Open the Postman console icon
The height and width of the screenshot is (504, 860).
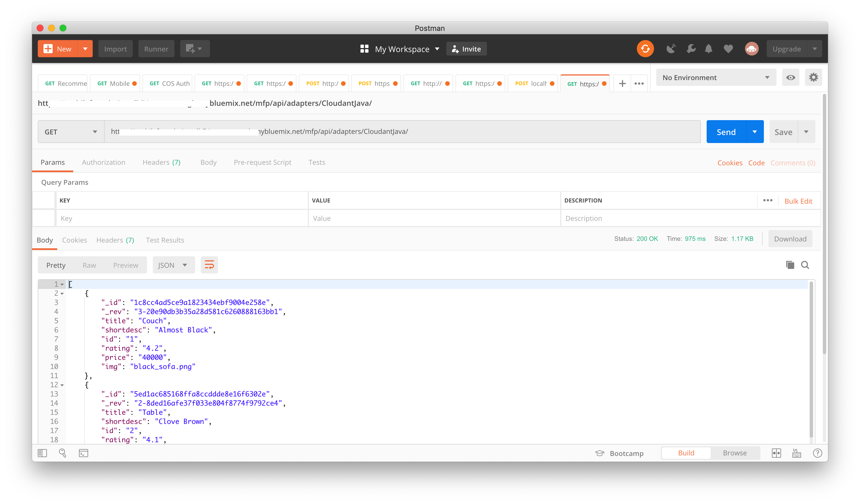pyautogui.click(x=83, y=453)
